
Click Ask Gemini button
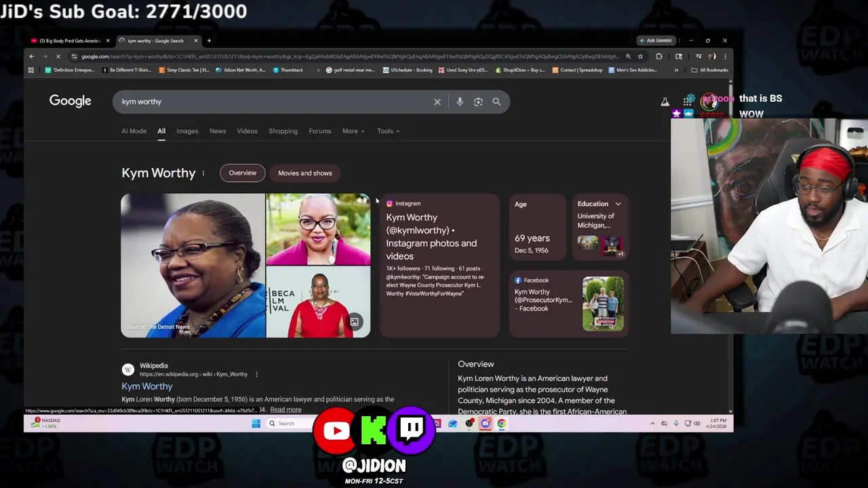pyautogui.click(x=656, y=41)
